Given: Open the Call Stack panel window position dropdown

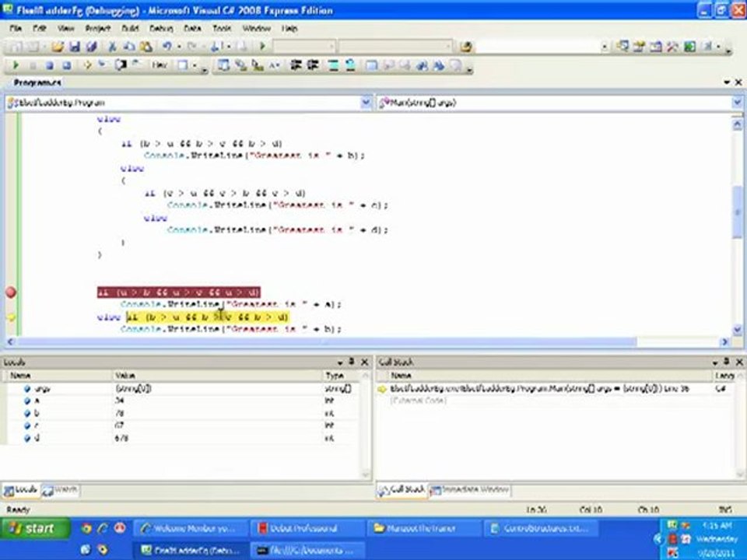Looking at the screenshot, I should [x=715, y=363].
